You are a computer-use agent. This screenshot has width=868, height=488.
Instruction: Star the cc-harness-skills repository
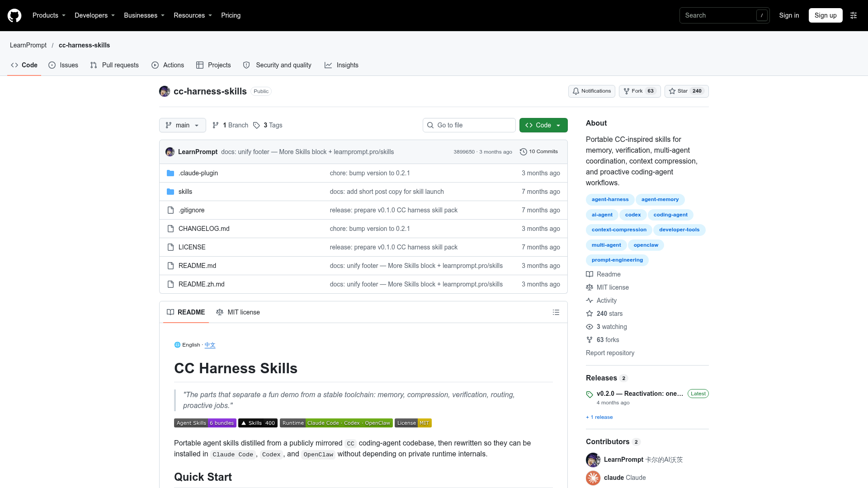686,91
